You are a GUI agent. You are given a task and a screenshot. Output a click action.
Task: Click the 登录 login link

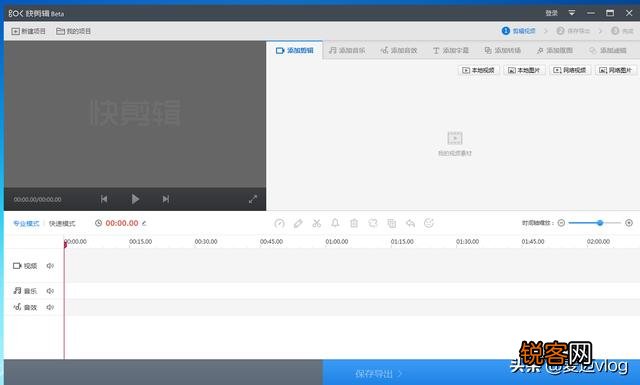[551, 13]
